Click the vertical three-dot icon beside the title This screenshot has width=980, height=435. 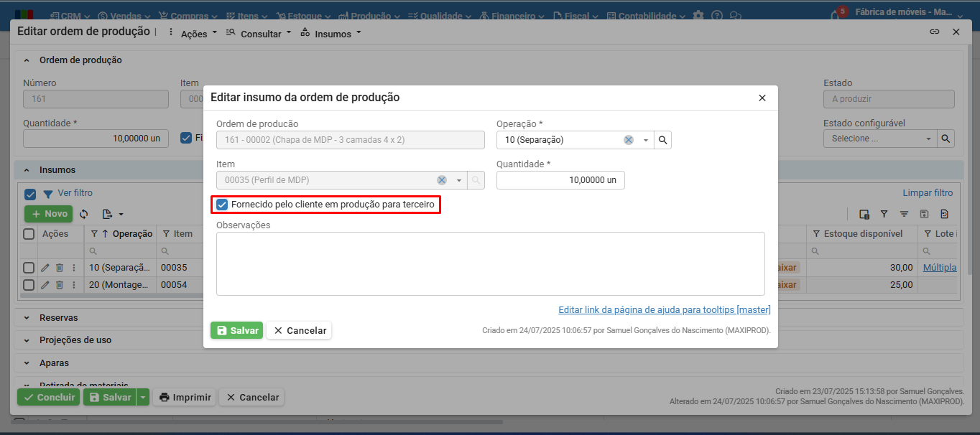170,32
